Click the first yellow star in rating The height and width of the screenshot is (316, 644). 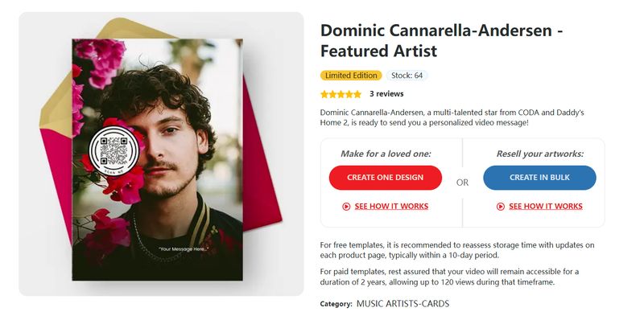tap(324, 94)
